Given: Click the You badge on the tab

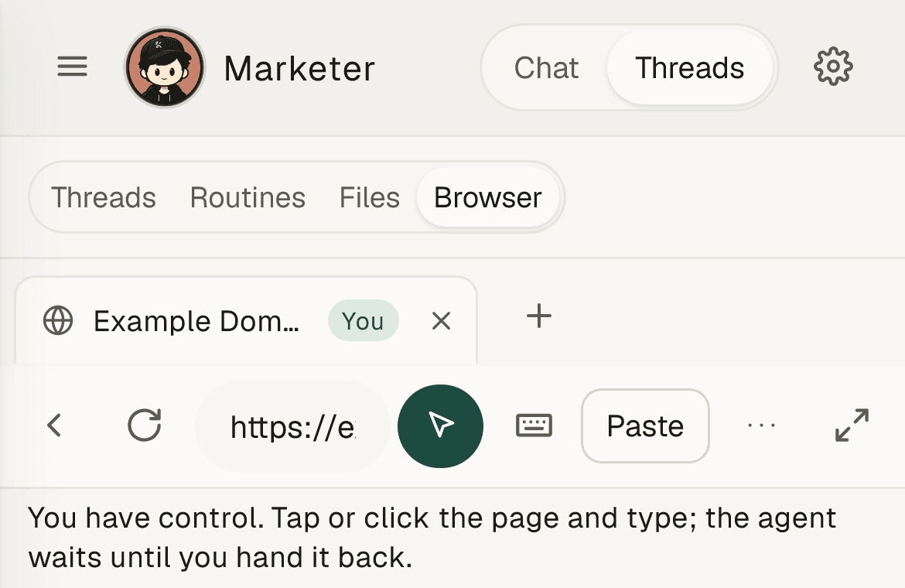Looking at the screenshot, I should pos(363,321).
